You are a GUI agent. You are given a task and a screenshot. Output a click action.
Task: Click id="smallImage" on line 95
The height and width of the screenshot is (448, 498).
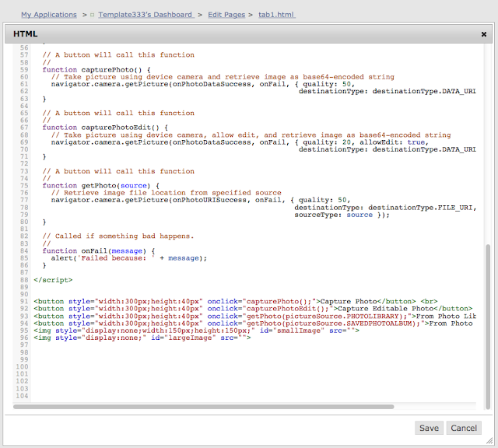[293, 331]
